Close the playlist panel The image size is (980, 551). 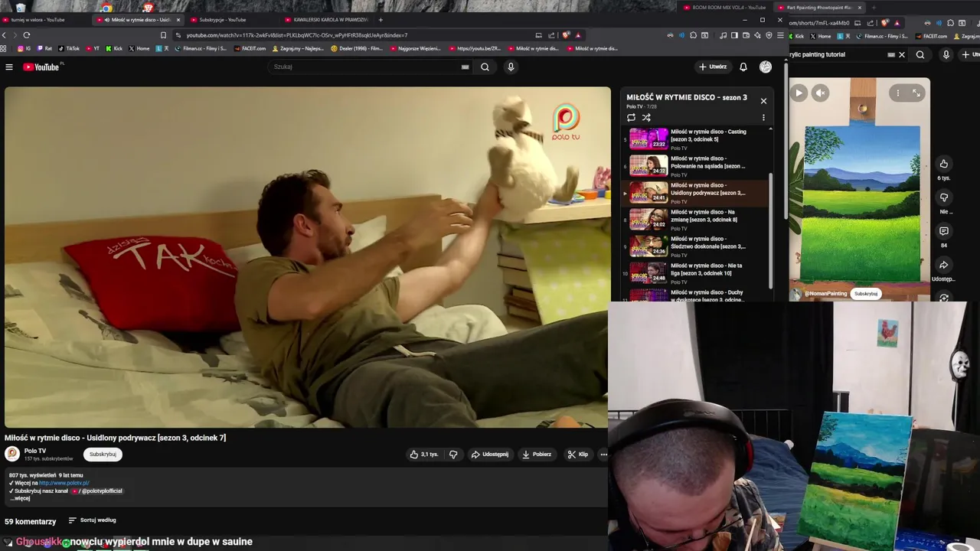click(x=763, y=101)
